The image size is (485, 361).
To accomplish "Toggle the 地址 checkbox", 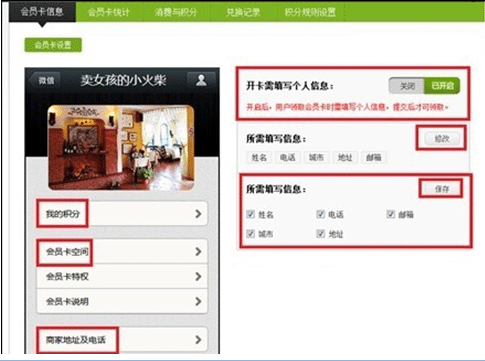I will point(320,234).
